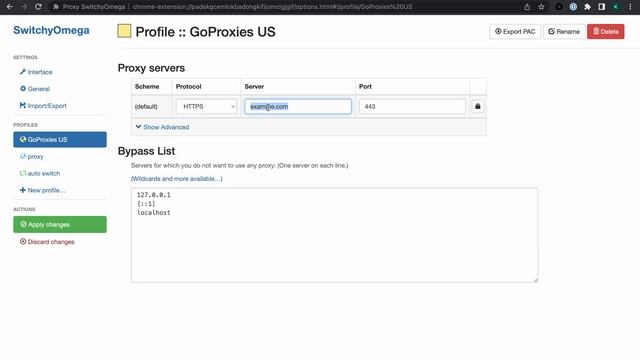
Task: Click the Export PAC button
Action: pyautogui.click(x=515, y=31)
